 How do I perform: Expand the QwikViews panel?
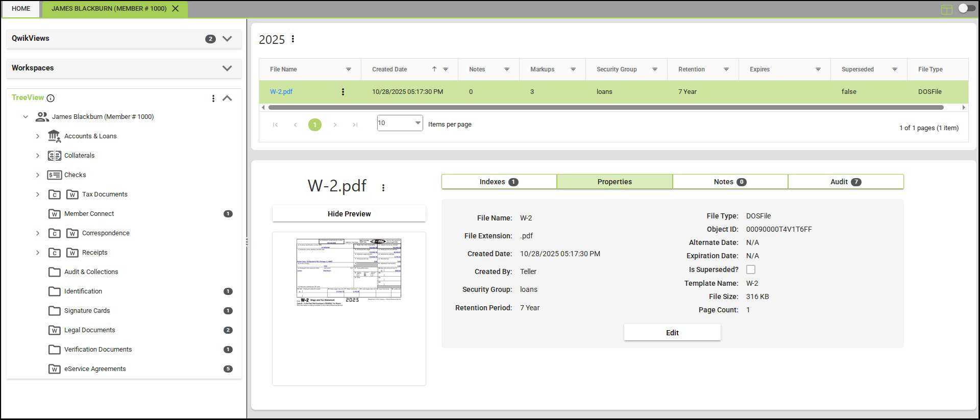coord(227,39)
